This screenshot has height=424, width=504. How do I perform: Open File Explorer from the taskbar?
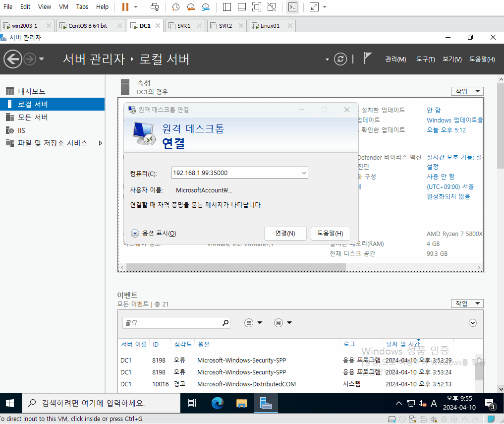(241, 403)
